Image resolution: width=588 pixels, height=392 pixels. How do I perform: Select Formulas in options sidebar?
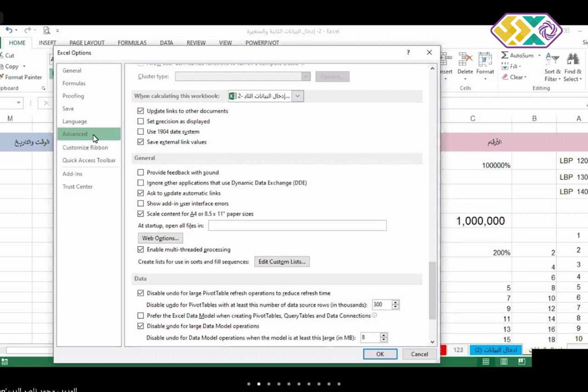click(x=74, y=83)
